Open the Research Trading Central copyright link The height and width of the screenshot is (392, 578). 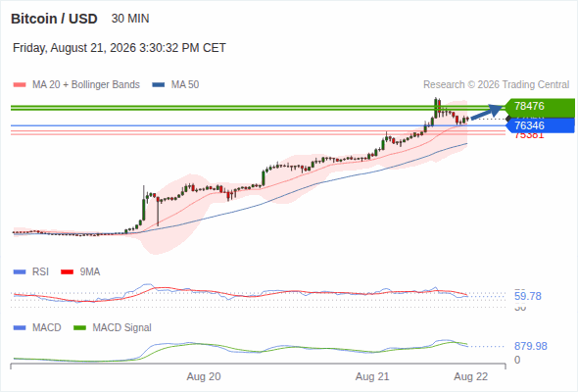pyautogui.click(x=496, y=85)
